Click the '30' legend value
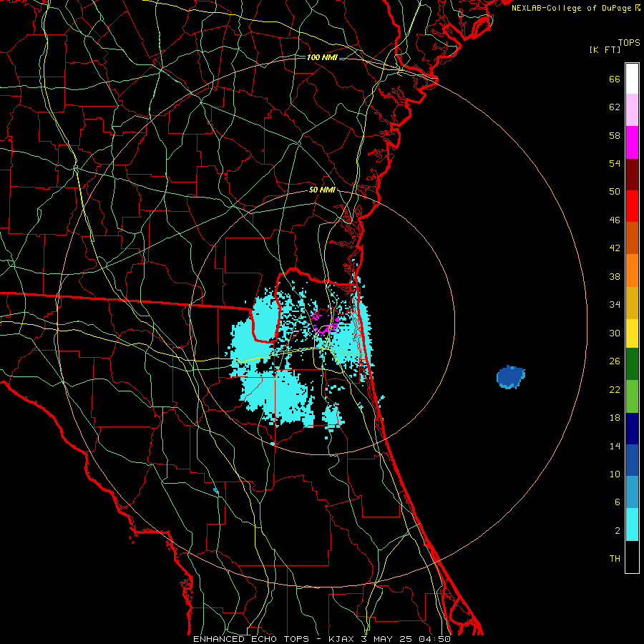Viewport: 644px width, 644px height. pos(615,333)
